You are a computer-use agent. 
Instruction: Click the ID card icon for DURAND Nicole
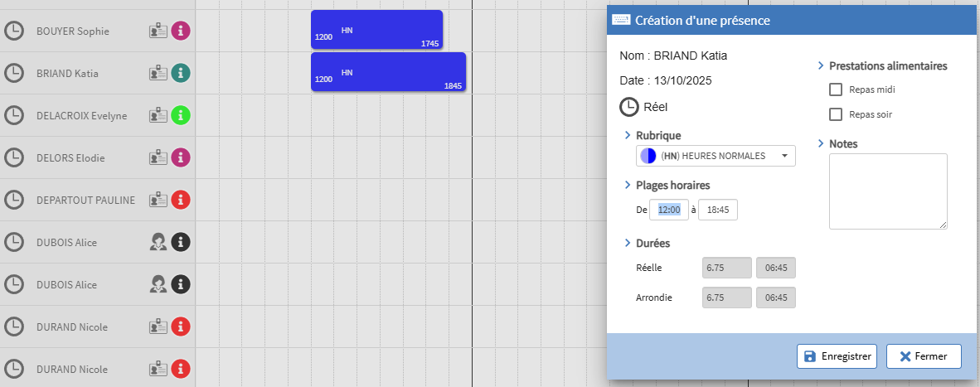[x=158, y=327]
